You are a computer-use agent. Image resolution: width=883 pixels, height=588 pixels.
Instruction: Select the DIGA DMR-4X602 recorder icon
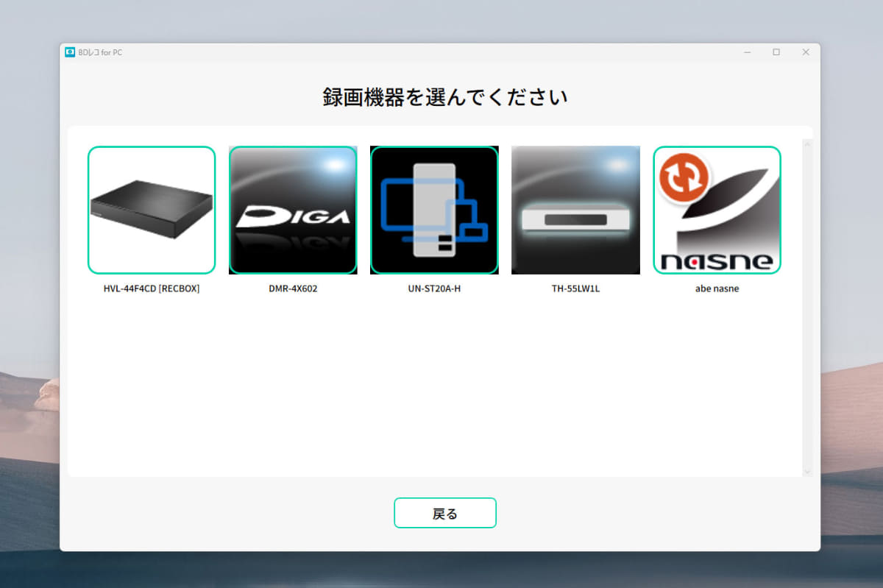point(292,210)
